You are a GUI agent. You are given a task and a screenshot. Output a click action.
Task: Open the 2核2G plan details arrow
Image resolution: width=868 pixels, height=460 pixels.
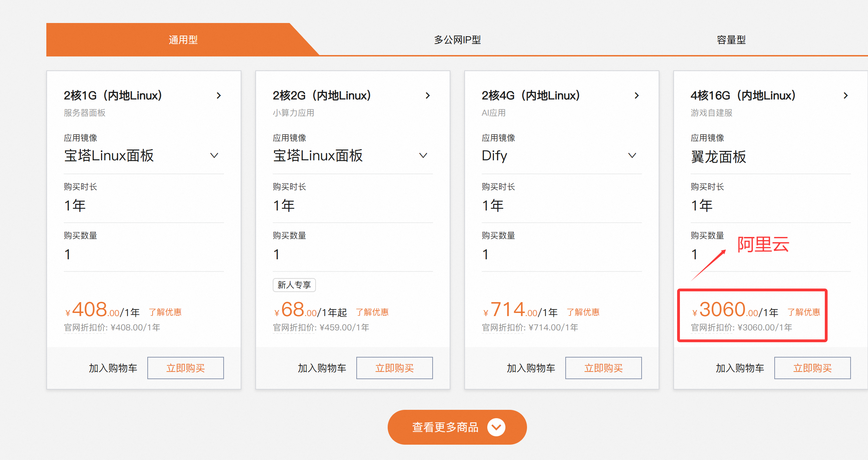click(428, 95)
